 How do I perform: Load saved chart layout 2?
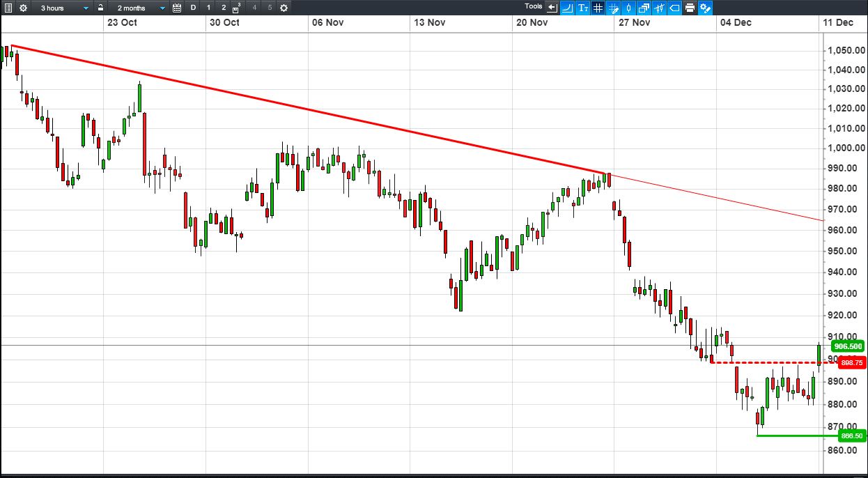pyautogui.click(x=224, y=8)
